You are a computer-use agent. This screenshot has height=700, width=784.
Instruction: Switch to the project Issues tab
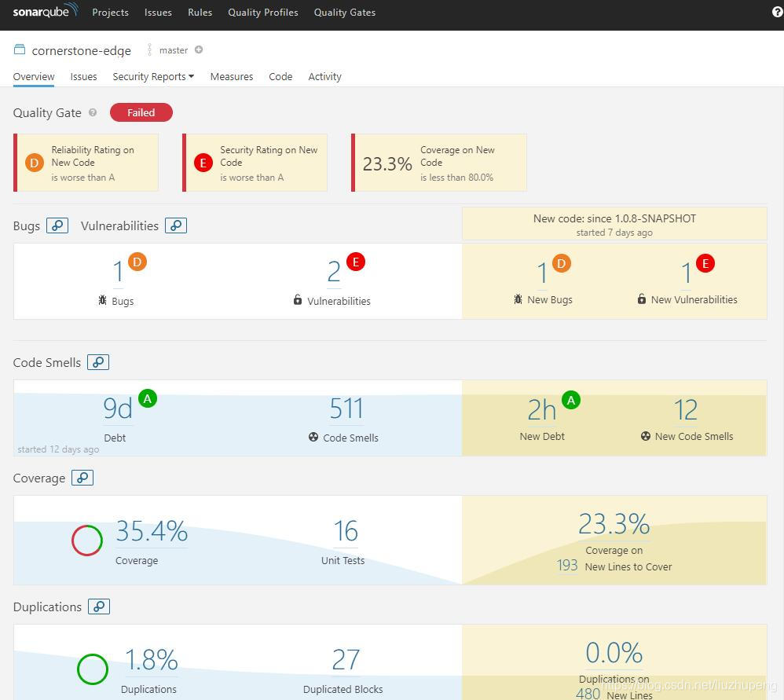tap(83, 76)
